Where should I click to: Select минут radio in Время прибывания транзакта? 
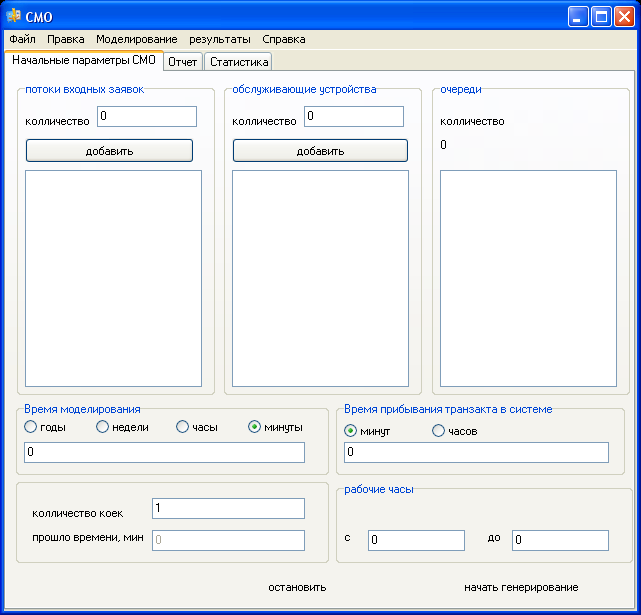tap(351, 431)
